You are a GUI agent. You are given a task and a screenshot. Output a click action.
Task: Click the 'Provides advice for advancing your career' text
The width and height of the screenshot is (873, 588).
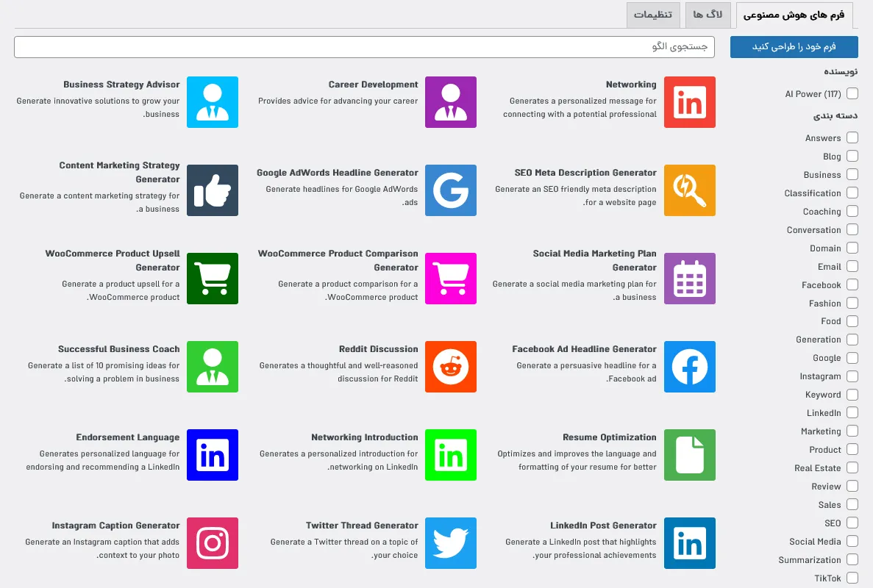coord(338,101)
